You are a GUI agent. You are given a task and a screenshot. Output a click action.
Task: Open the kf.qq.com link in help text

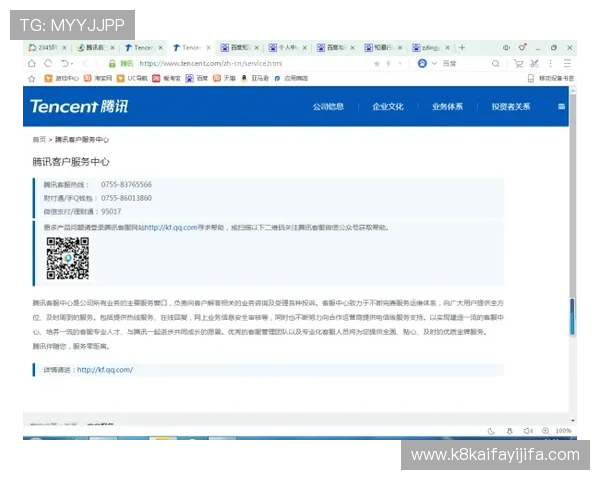click(x=171, y=227)
